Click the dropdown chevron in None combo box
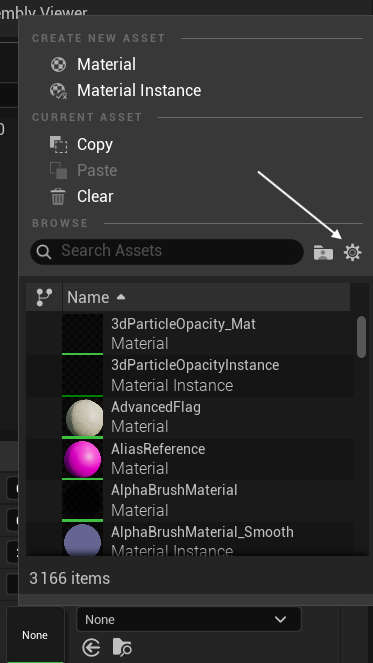Viewport: 373px width, 663px height. [x=280, y=619]
